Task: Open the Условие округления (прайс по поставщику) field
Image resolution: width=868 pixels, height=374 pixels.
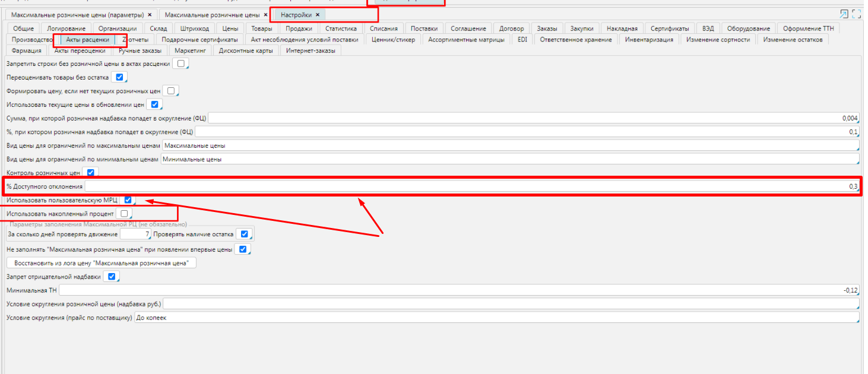Action: pos(496,318)
